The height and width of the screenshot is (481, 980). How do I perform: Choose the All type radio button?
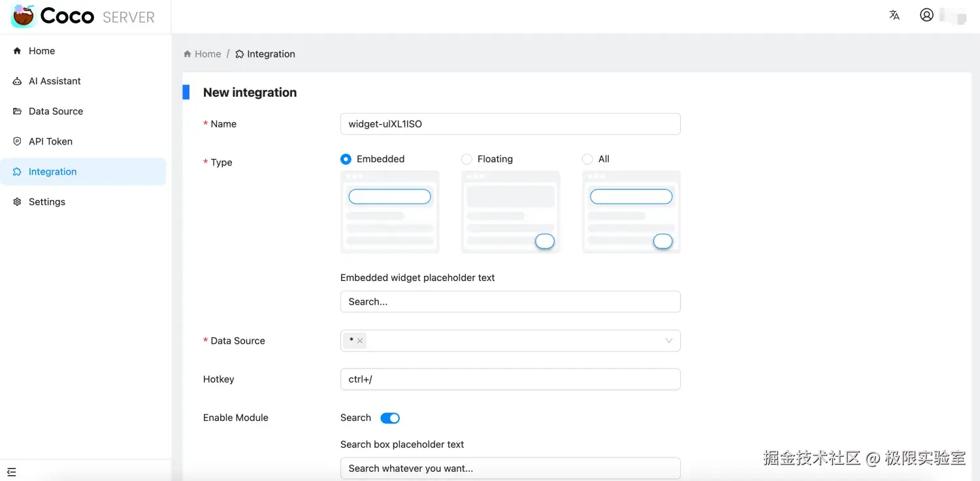587,159
